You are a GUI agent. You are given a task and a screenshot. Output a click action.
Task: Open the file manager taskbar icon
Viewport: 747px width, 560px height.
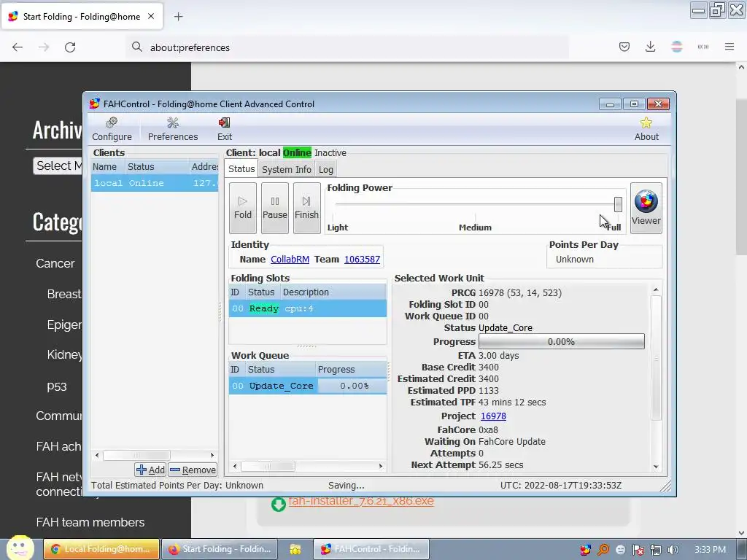click(x=295, y=550)
